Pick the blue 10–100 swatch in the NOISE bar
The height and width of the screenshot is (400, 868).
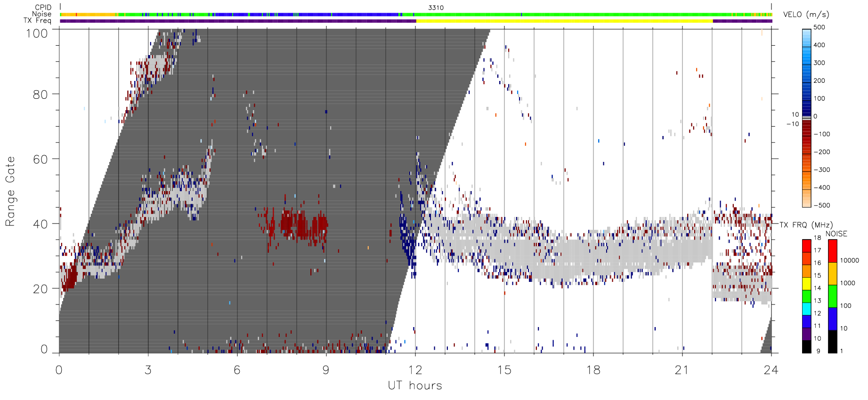[833, 319]
